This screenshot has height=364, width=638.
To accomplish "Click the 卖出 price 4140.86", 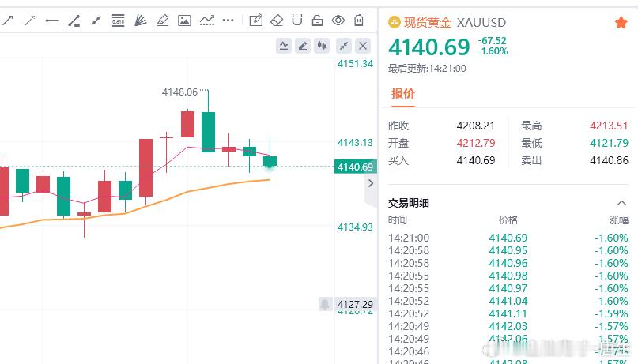I will (x=609, y=160).
